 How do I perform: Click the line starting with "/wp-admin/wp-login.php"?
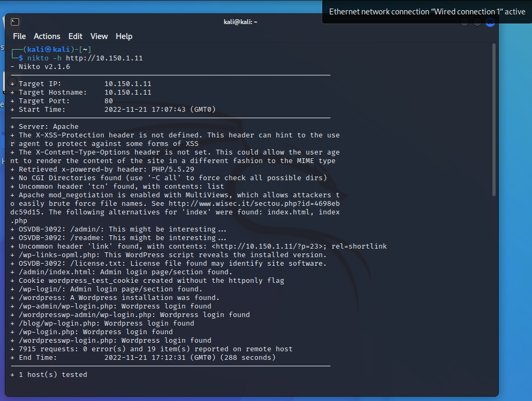(x=111, y=306)
